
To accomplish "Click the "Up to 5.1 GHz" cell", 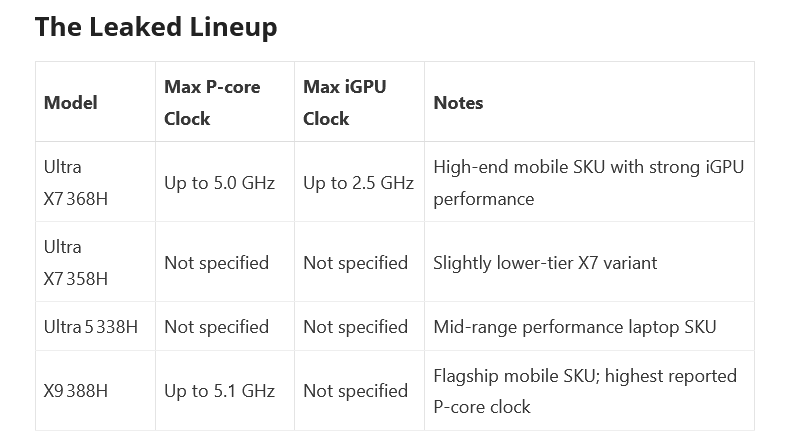I will (x=219, y=391).
